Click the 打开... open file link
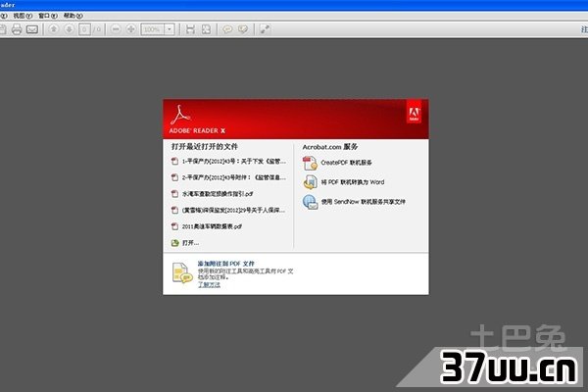 click(x=190, y=243)
